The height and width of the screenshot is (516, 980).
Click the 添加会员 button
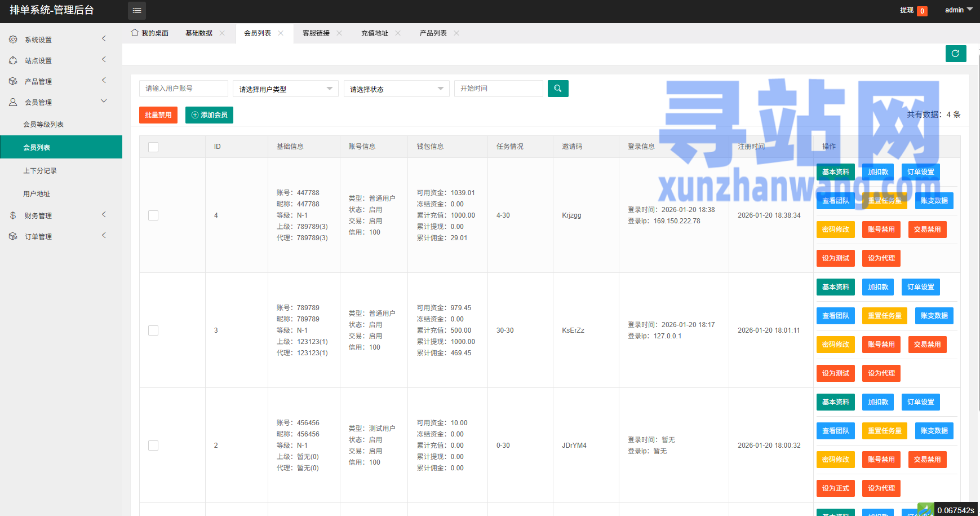point(209,115)
